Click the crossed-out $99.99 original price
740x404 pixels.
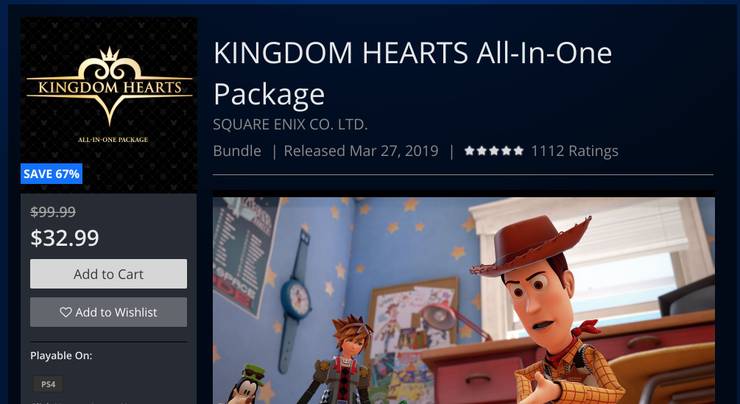coord(53,212)
